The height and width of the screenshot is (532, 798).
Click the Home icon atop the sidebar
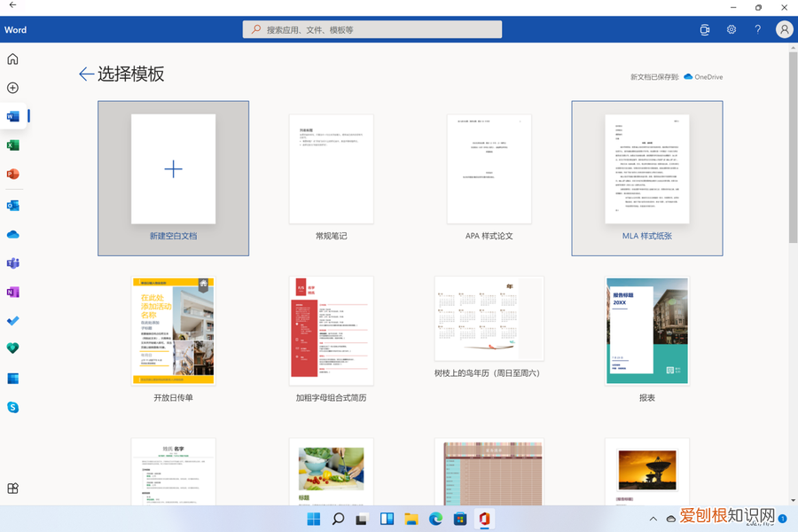tap(12, 59)
